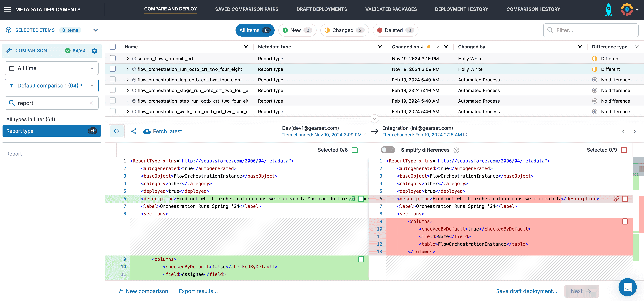Go to next difference arrow

635,131
